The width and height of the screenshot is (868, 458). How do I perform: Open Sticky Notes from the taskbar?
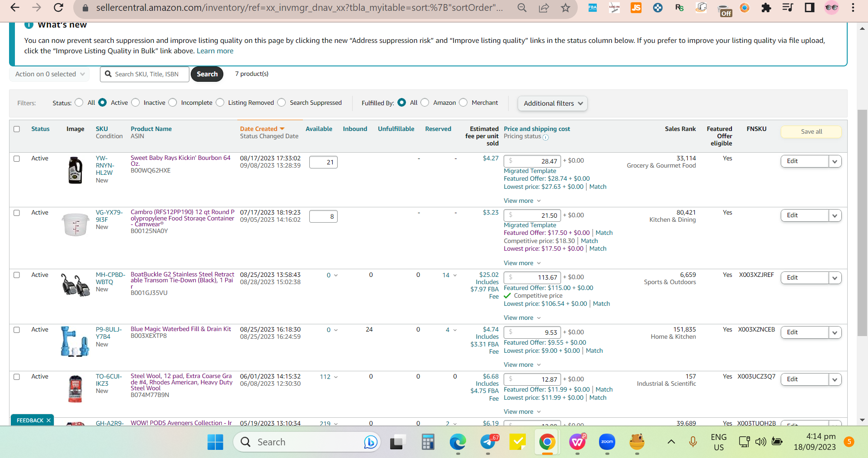click(x=518, y=442)
